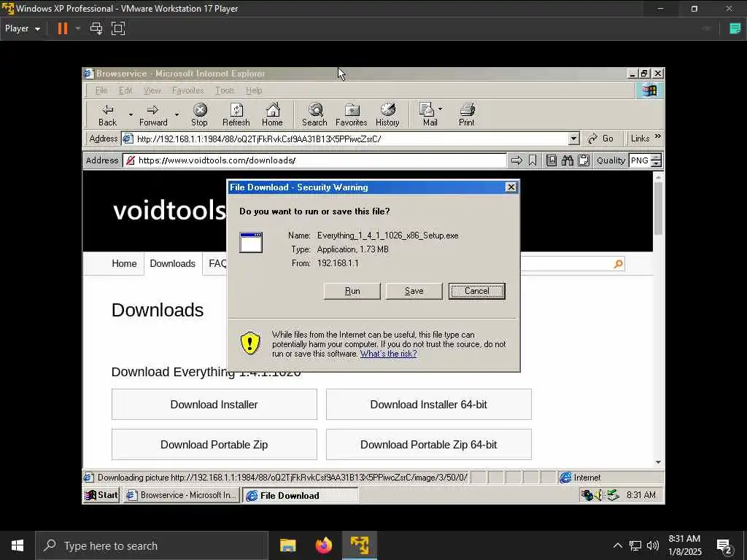747x560 pixels.
Task: Click Send Ctrl+Alt+Del to virtual machine icon
Action: point(96,28)
